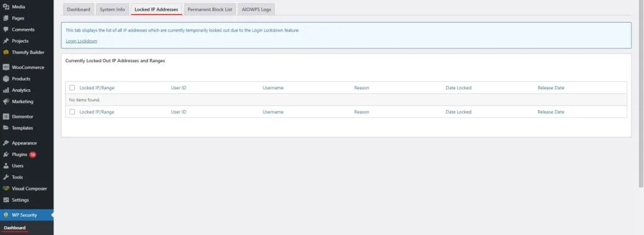Click the Username header column
The height and width of the screenshot is (235, 644).
pyautogui.click(x=273, y=88)
